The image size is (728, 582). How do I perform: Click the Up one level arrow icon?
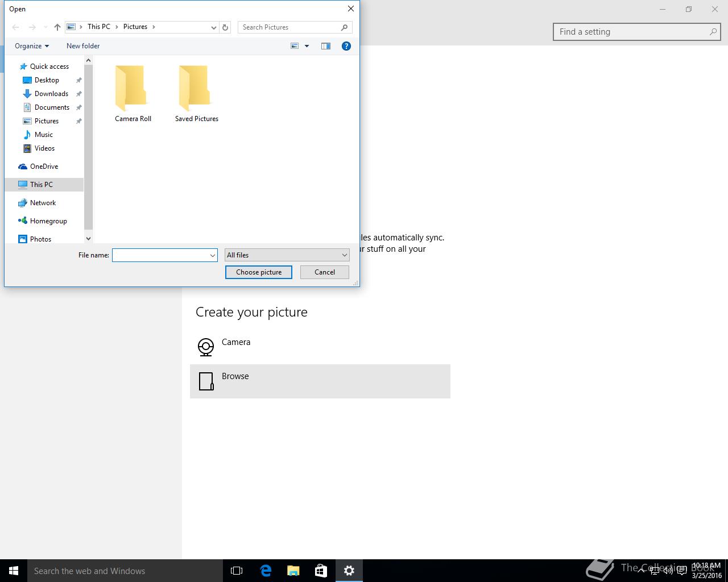click(x=57, y=27)
